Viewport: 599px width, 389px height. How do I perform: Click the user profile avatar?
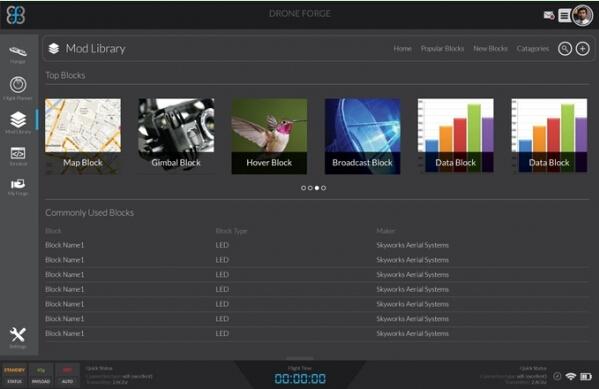(x=582, y=15)
